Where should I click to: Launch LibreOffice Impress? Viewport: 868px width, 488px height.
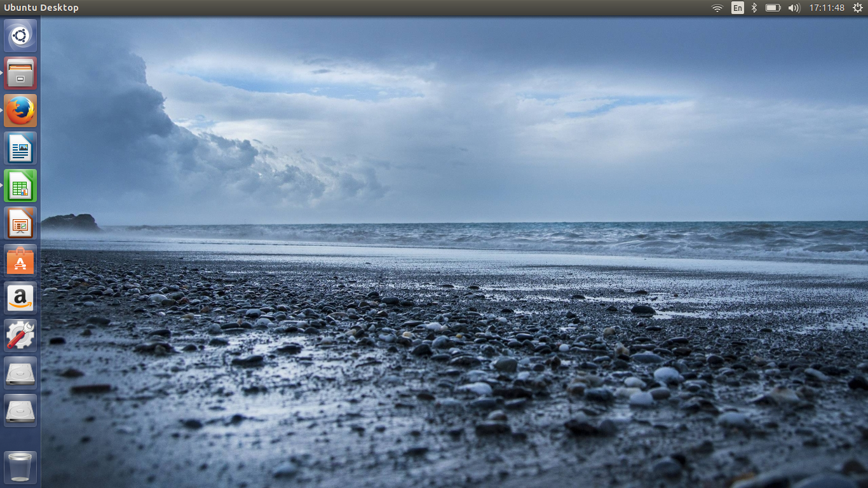pos(20,223)
